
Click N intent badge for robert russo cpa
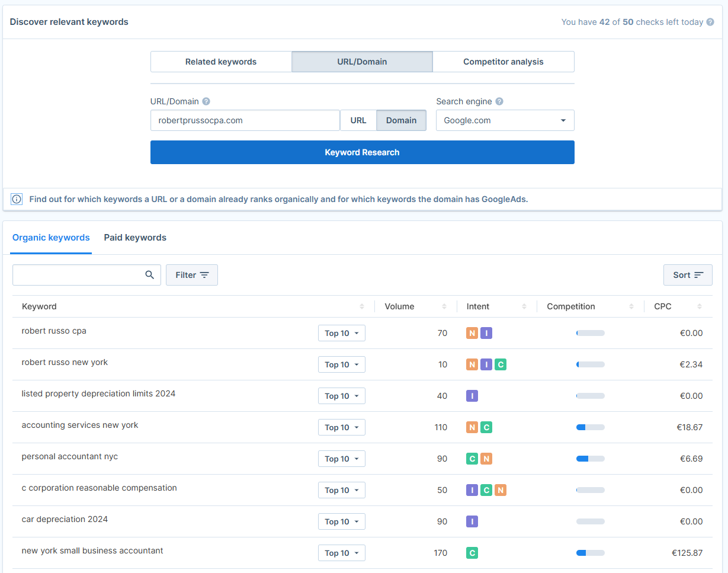472,333
